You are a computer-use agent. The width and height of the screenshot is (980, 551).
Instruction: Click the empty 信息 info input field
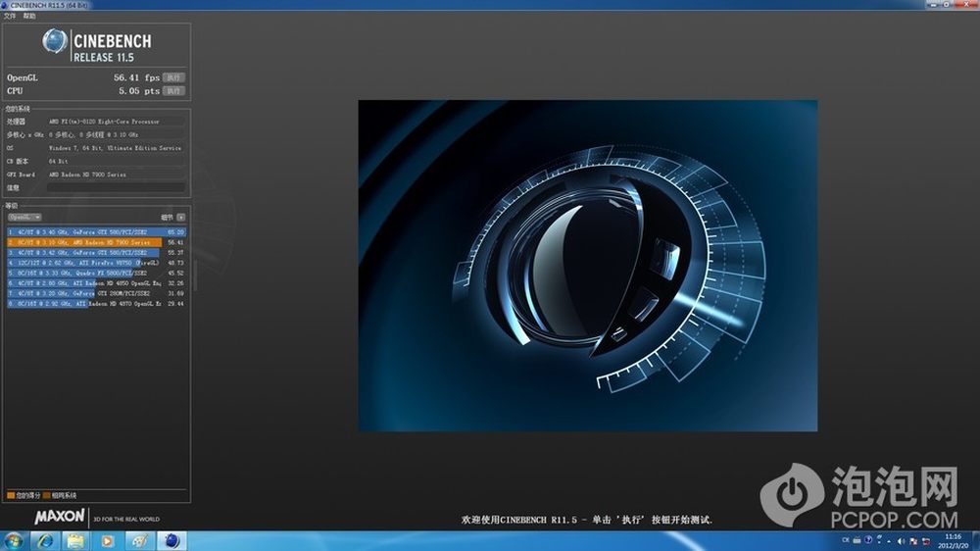tap(117, 187)
